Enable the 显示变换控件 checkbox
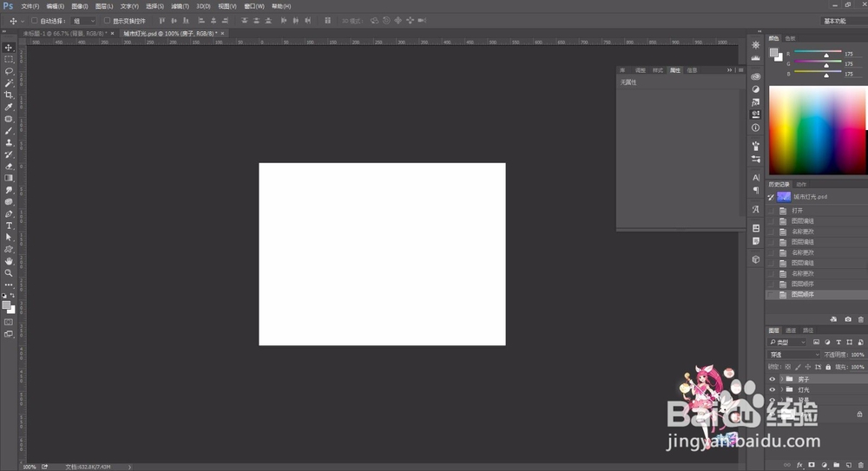The height and width of the screenshot is (471, 868). point(107,21)
